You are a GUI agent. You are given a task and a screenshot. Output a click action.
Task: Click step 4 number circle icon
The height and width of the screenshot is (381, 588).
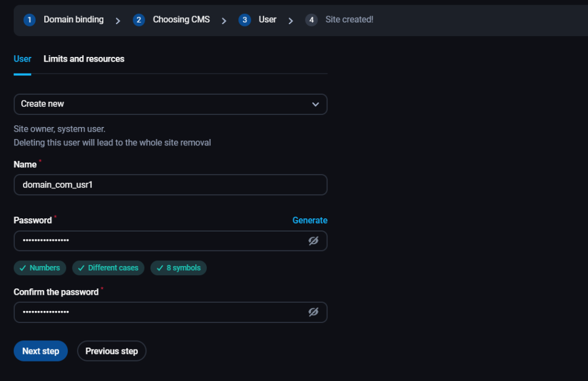tap(311, 20)
